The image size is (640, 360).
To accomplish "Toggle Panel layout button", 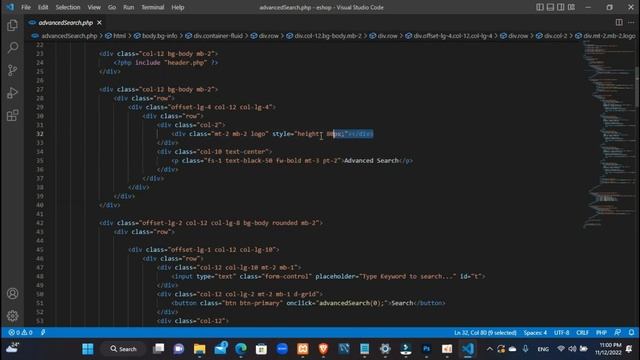I will (x=550, y=7).
